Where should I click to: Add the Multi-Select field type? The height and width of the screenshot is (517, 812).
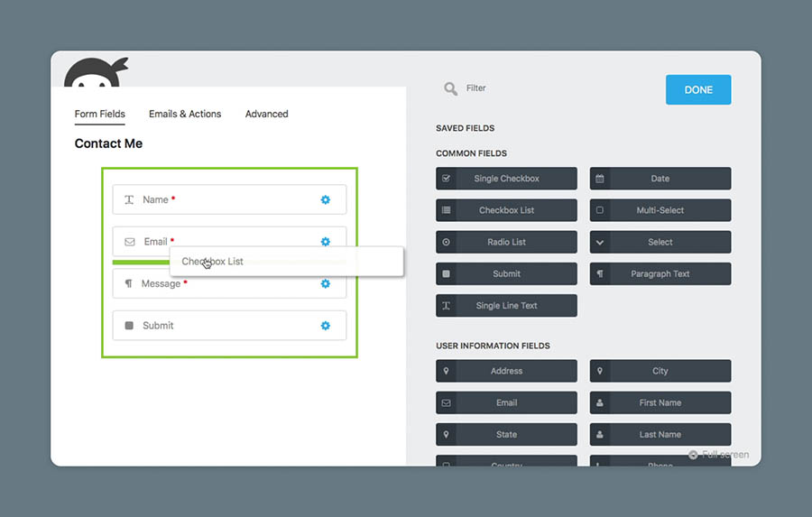(660, 210)
